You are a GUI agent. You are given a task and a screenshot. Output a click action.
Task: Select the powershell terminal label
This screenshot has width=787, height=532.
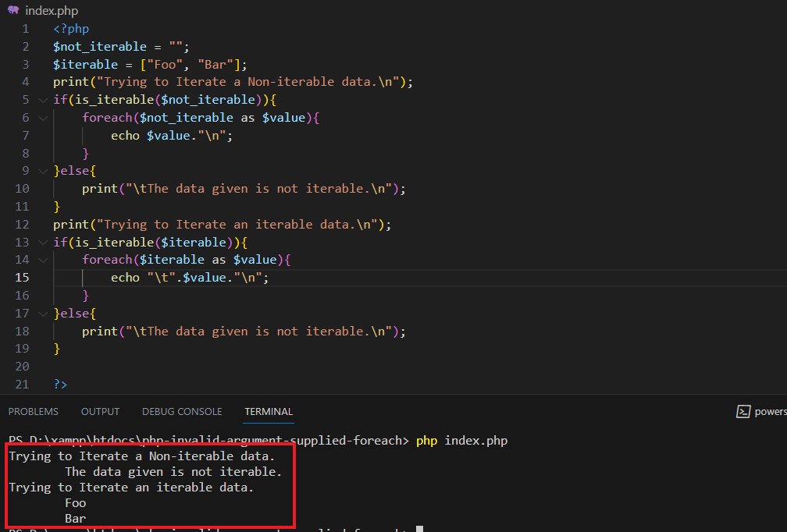[x=774, y=411]
